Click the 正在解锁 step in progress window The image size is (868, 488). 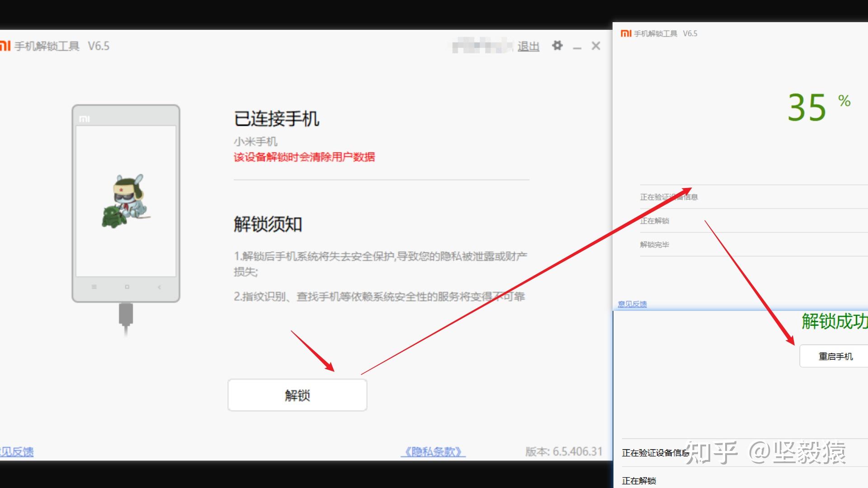654,221
